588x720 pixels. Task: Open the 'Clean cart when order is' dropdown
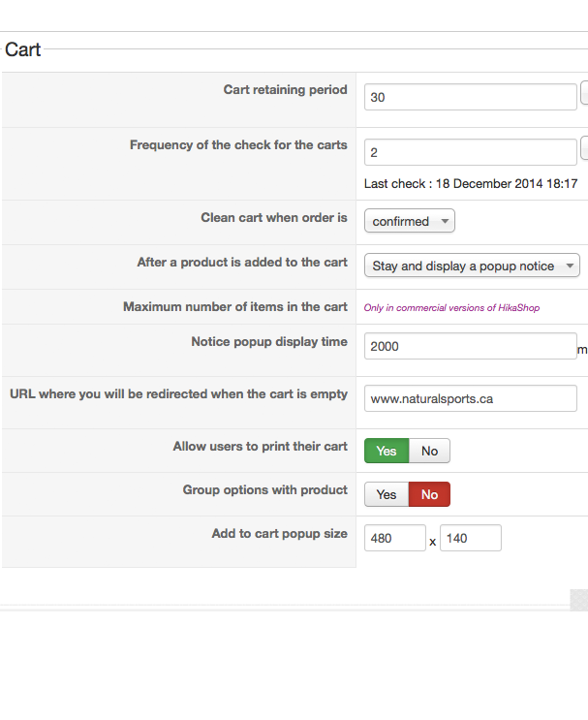tap(410, 221)
